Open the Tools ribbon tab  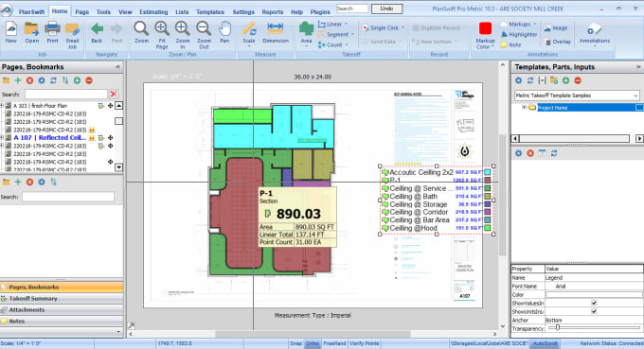coord(103,12)
